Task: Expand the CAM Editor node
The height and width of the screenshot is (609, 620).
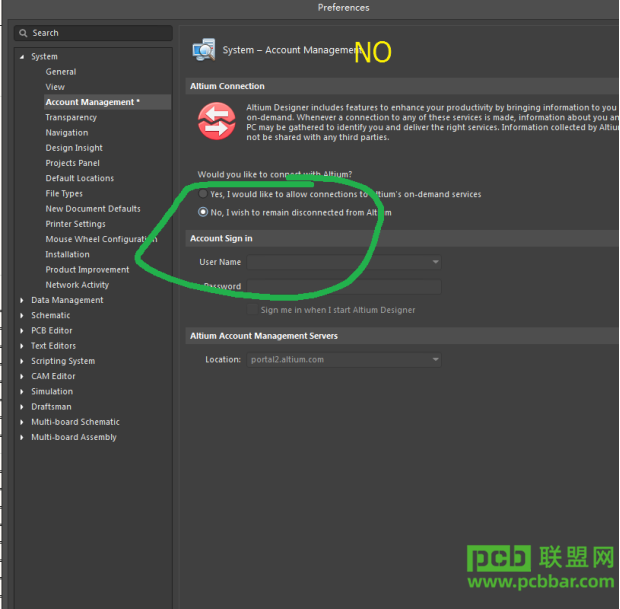Action: click(x=22, y=376)
